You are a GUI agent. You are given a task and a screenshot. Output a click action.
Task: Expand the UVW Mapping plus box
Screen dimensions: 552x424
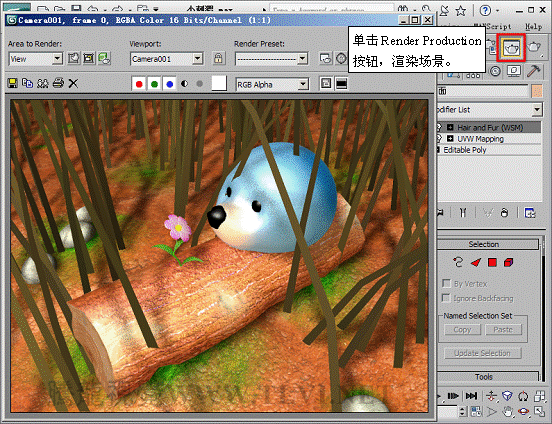tap(450, 138)
